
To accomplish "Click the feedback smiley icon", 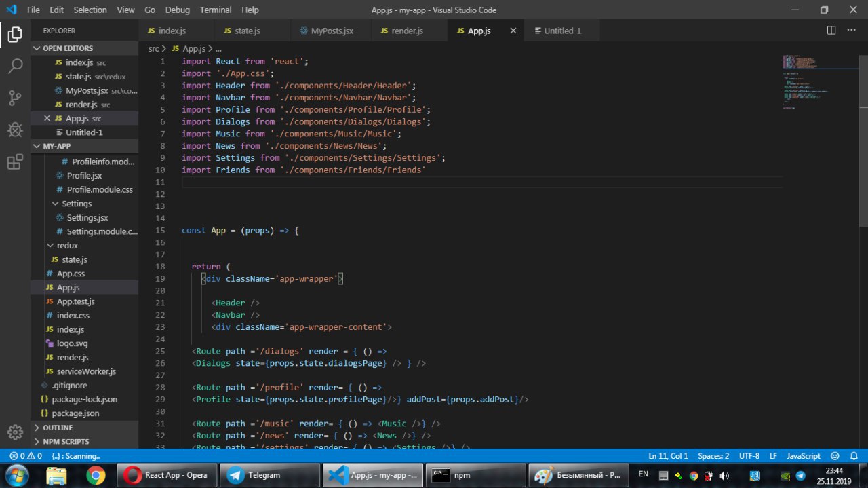I will [835, 456].
